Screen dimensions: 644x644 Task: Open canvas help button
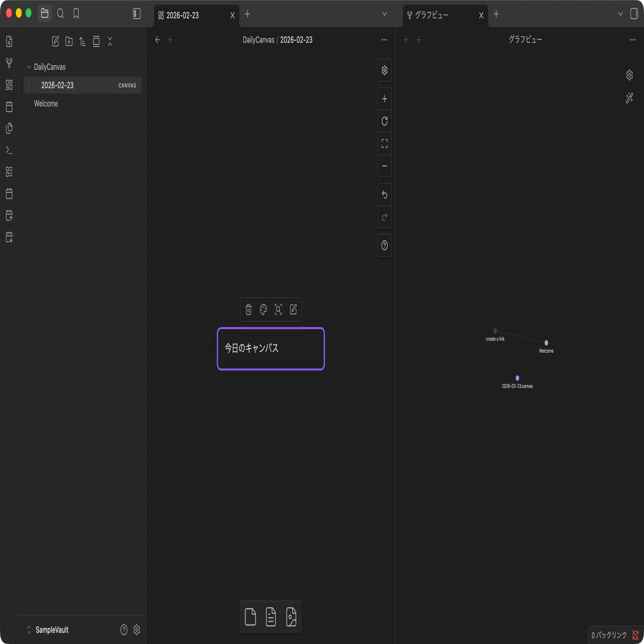pos(384,245)
